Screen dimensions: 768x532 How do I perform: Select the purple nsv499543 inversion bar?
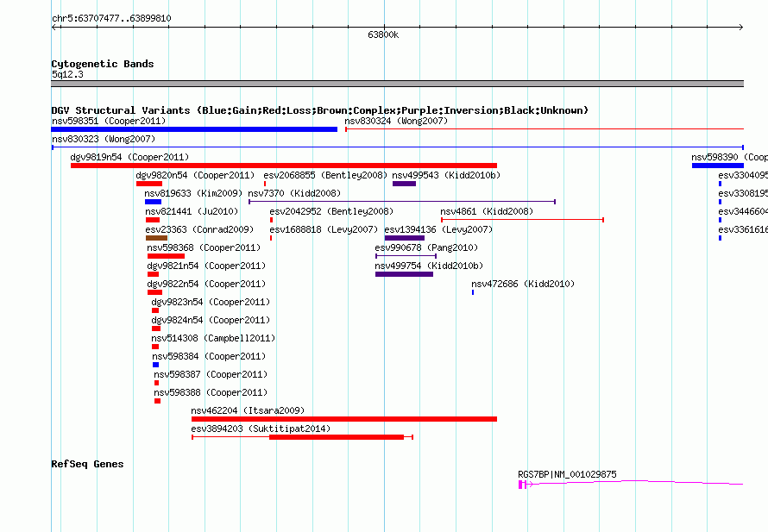point(404,184)
